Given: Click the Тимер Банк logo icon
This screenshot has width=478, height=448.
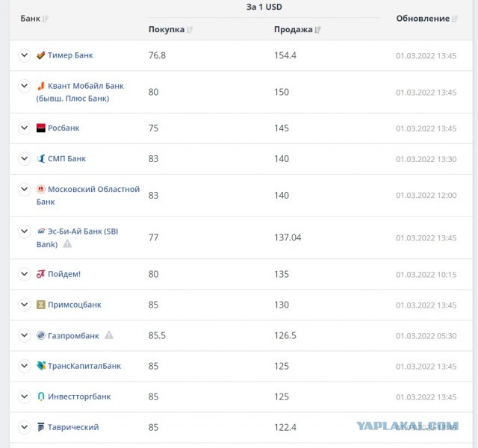Looking at the screenshot, I should [x=41, y=55].
